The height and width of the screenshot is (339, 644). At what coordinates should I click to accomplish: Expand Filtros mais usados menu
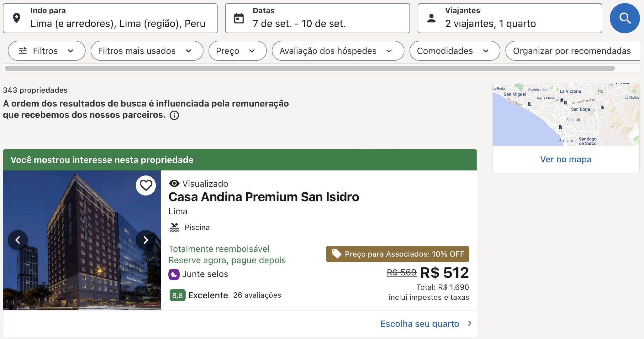point(147,51)
